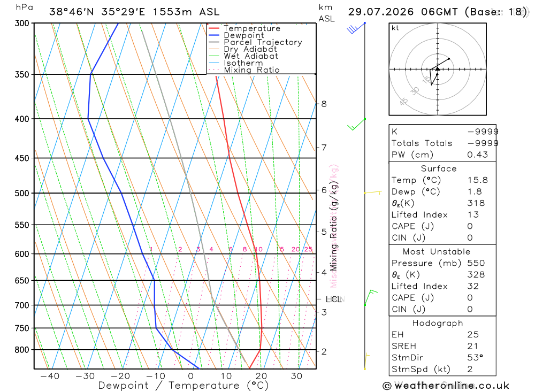This screenshot has height=392, width=535.
Task: Open the weatheronline.co.uk copyright link
Action: pos(446,386)
